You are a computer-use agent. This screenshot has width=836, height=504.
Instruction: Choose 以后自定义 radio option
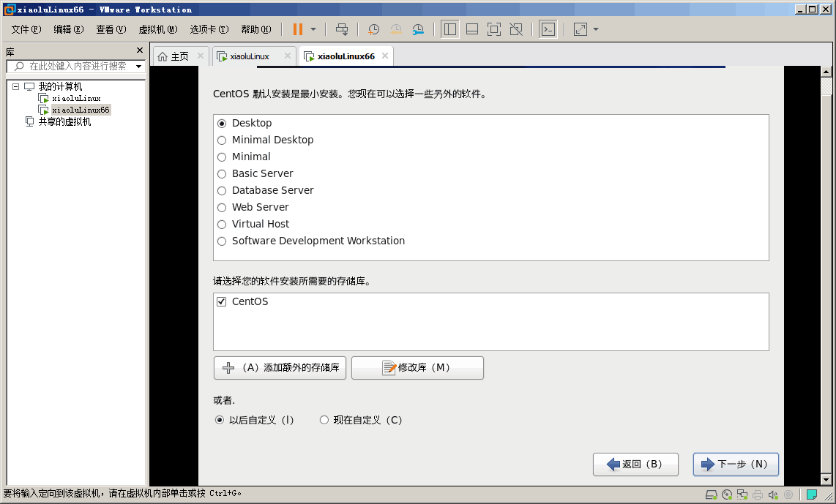tap(219, 420)
